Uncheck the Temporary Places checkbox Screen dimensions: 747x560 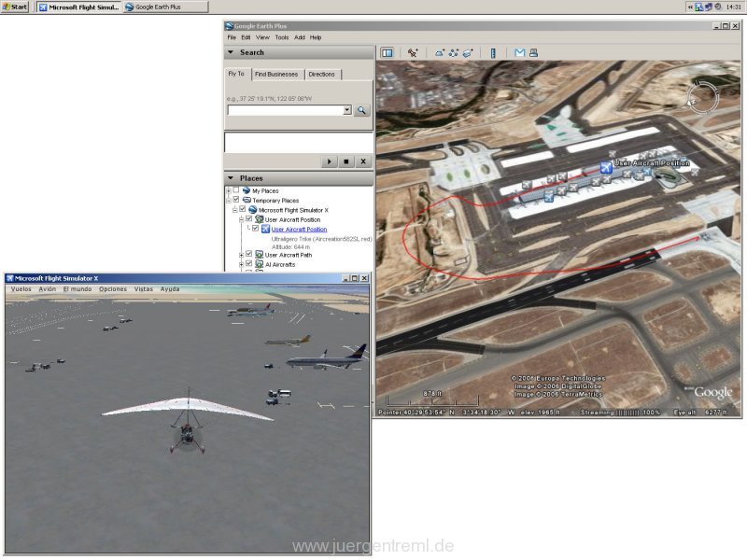[x=236, y=200]
